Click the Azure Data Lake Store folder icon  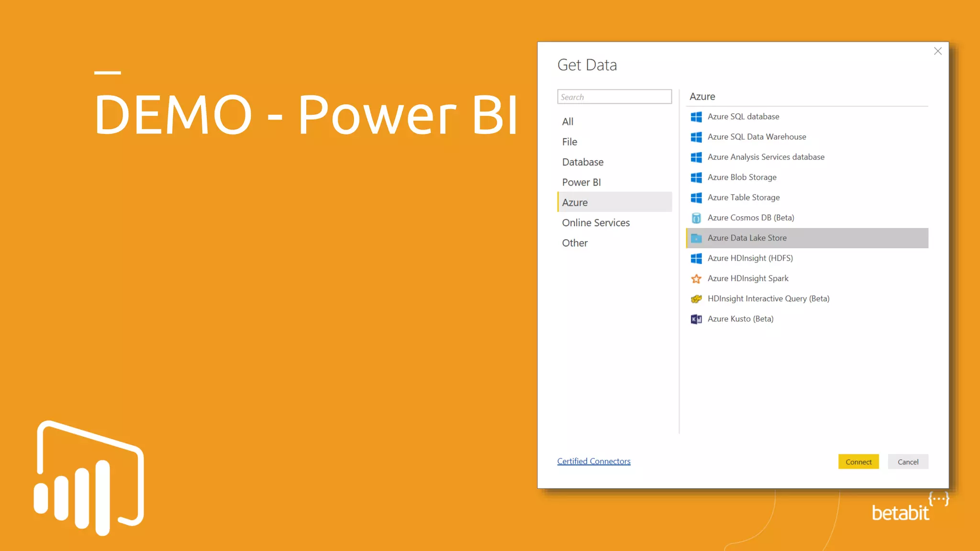point(696,238)
